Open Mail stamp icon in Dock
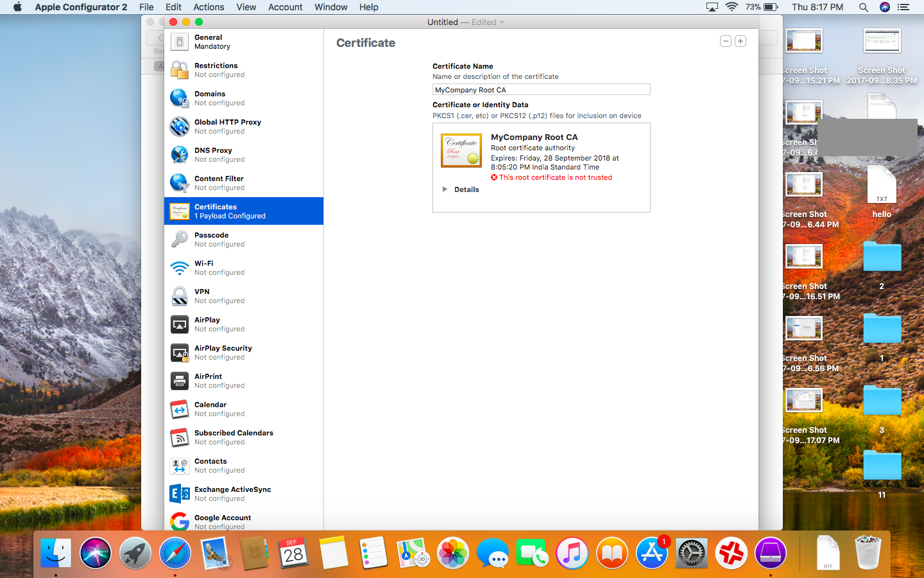924x578 pixels. click(215, 553)
